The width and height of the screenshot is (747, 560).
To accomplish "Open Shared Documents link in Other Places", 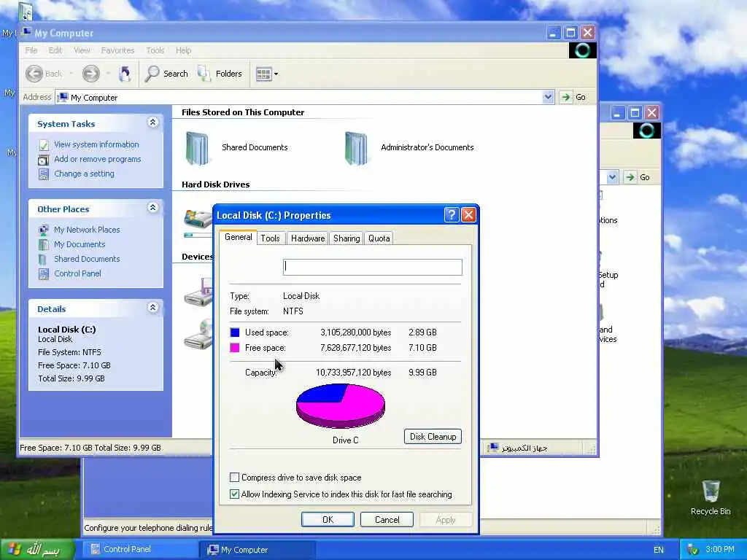I will click(87, 259).
